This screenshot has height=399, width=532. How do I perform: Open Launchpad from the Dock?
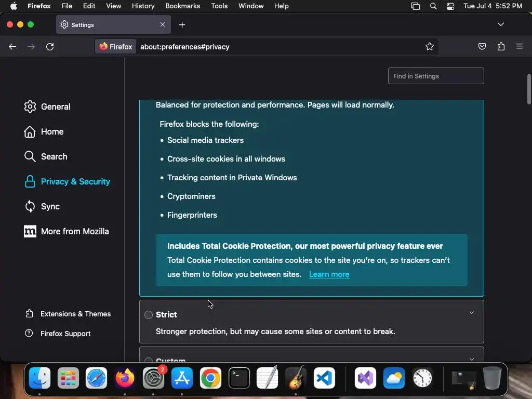68,378
